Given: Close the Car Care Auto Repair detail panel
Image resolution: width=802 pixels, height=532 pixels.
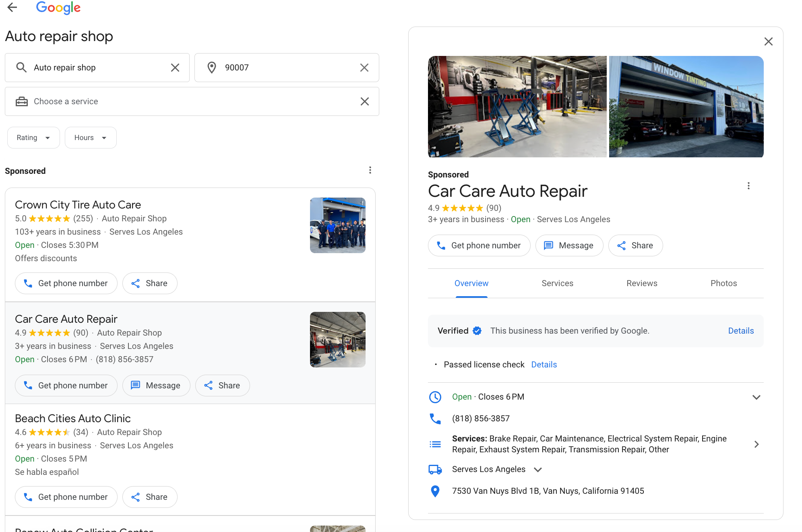Looking at the screenshot, I should click(769, 41).
